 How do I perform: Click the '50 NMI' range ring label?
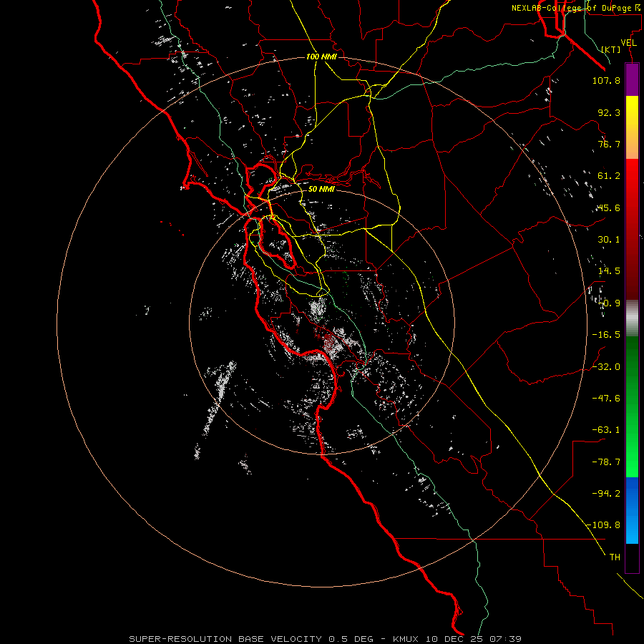click(x=321, y=189)
